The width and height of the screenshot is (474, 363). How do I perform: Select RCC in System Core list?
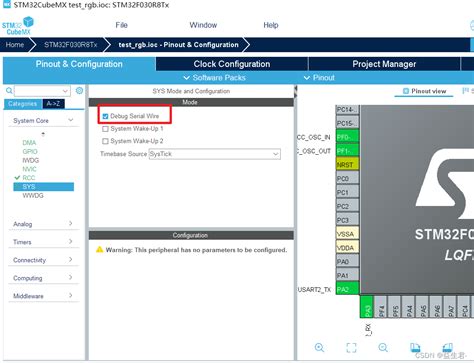[x=29, y=178]
